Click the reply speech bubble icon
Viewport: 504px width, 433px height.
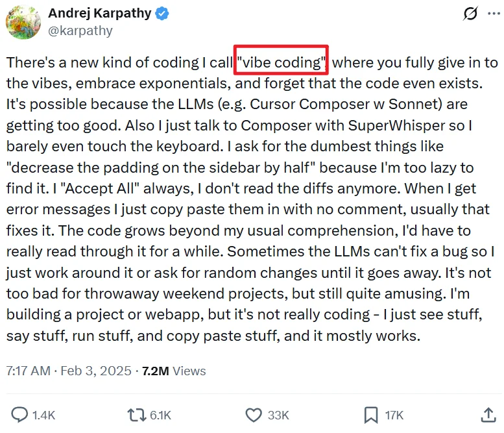click(x=19, y=415)
